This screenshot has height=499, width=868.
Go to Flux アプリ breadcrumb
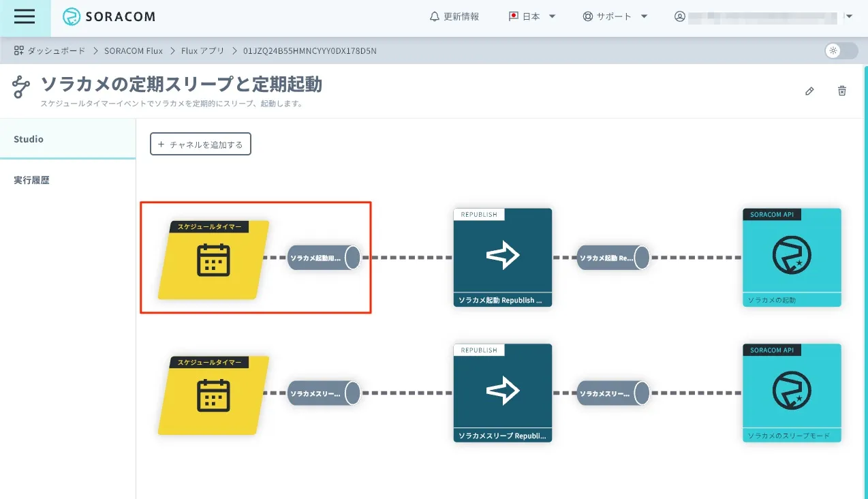203,51
